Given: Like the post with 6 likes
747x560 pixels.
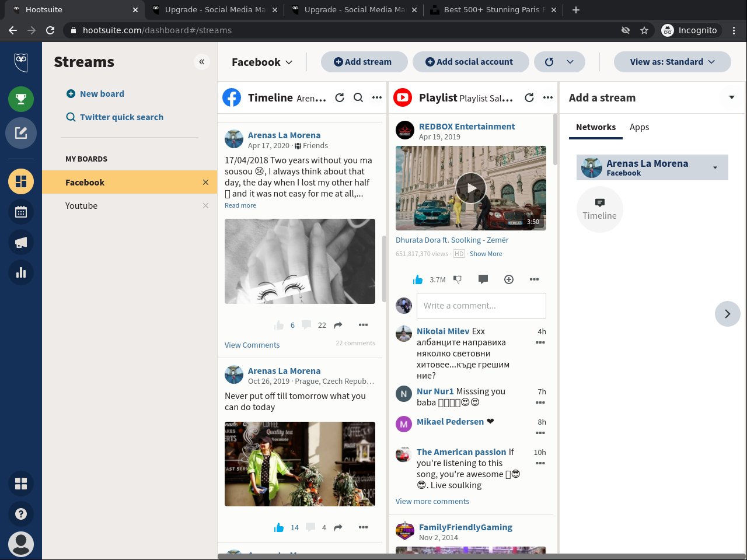Looking at the screenshot, I should (x=279, y=325).
